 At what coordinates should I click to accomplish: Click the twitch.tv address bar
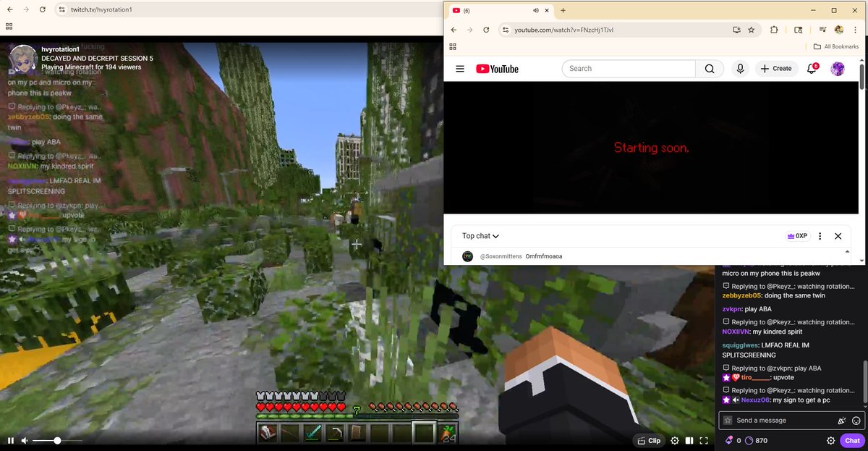[x=246, y=9]
